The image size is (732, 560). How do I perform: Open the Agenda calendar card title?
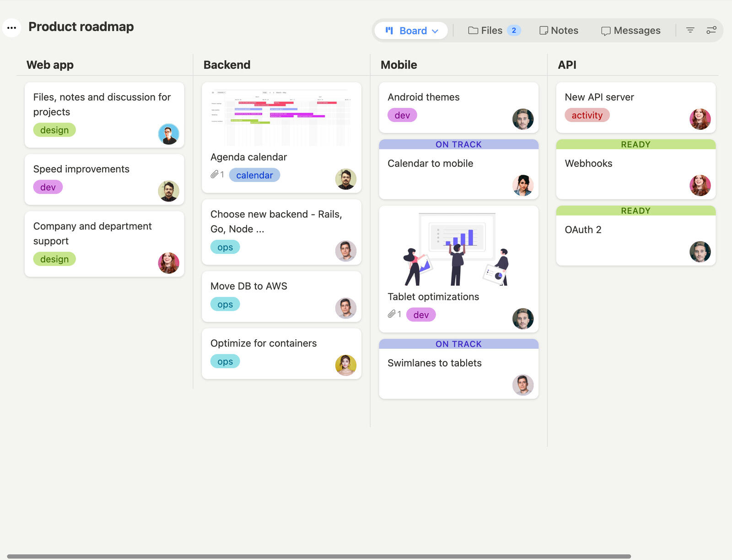248,157
